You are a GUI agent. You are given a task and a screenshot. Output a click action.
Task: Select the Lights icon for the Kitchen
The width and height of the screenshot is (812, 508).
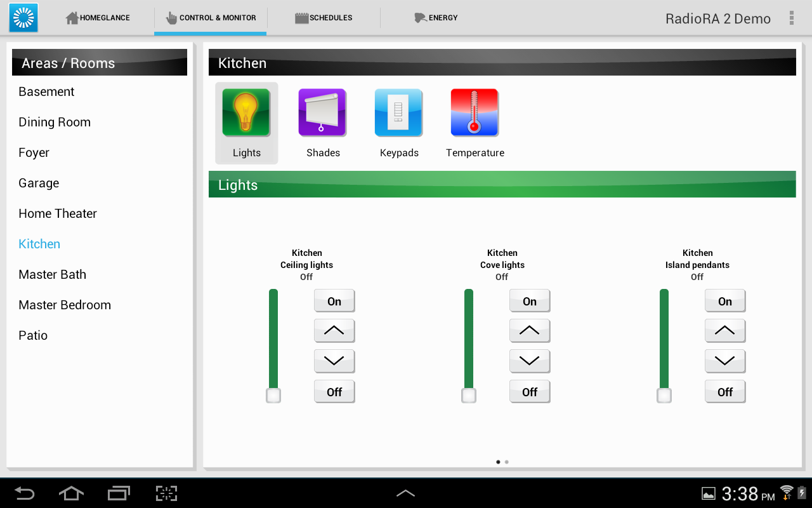coord(246,112)
